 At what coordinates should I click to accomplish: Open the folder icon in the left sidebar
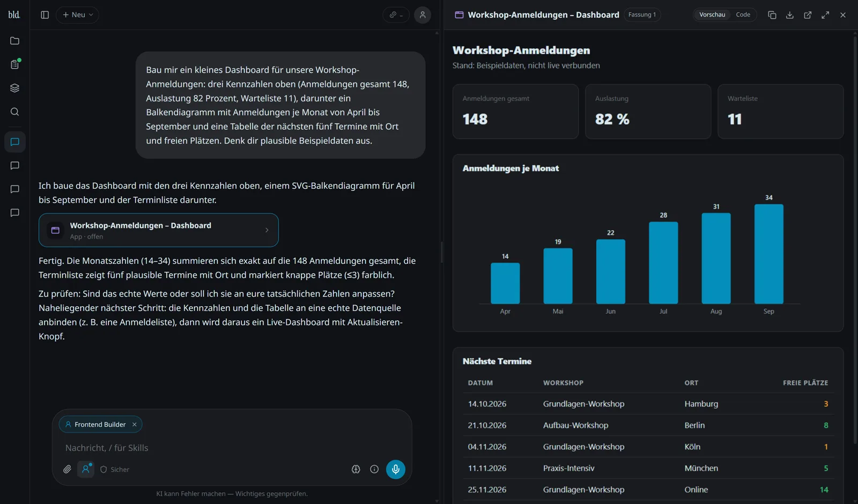point(14,41)
